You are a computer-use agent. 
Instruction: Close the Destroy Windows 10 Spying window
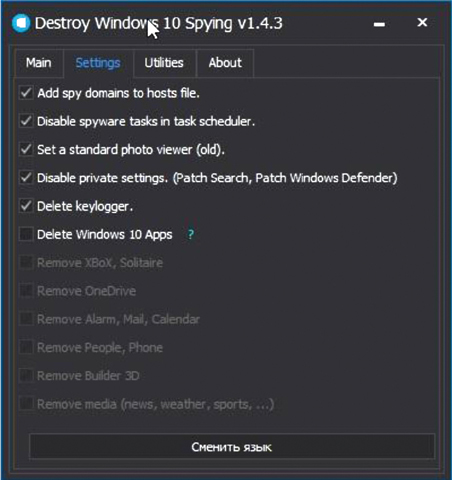tap(422, 22)
